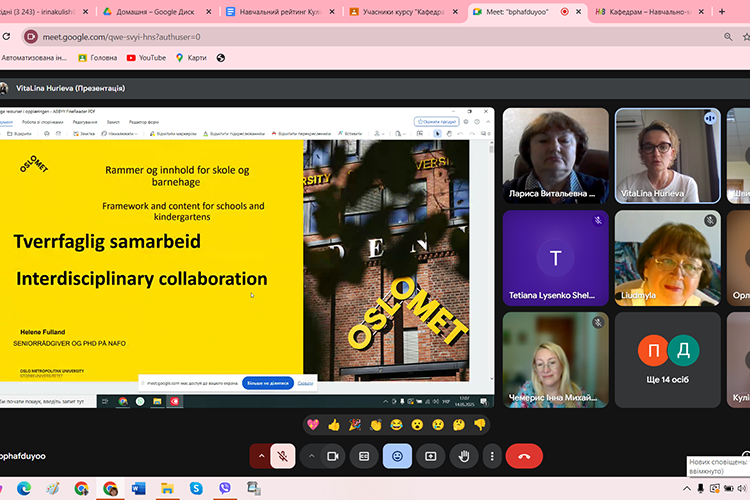This screenshot has width=750, height=500.
Task: Send the sparkling heart reaction
Action: [x=313, y=425]
